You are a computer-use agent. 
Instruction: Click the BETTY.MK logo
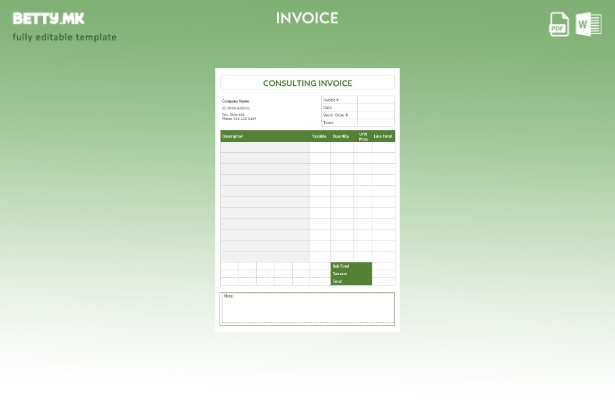(x=48, y=18)
